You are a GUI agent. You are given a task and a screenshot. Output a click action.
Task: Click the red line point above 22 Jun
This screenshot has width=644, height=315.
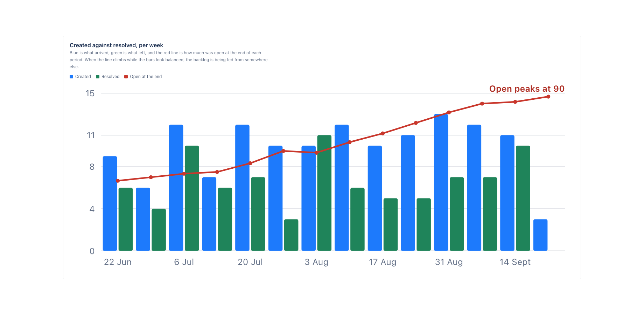click(118, 181)
